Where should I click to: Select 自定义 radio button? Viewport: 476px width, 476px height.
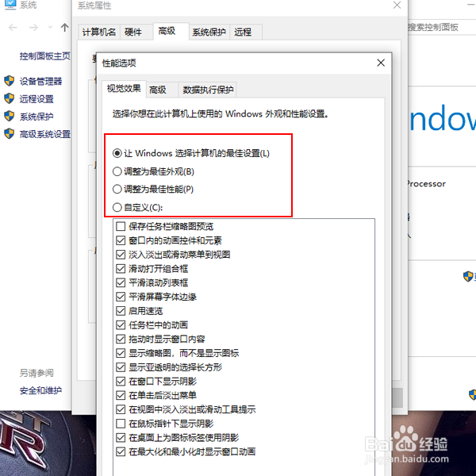117,207
